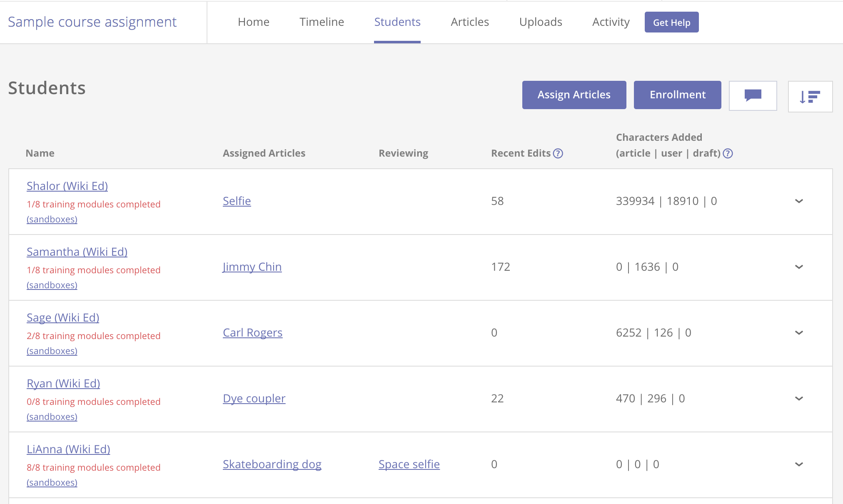
Task: Expand the Samantha (Wiki Ed) row chevron
Action: pos(799,267)
